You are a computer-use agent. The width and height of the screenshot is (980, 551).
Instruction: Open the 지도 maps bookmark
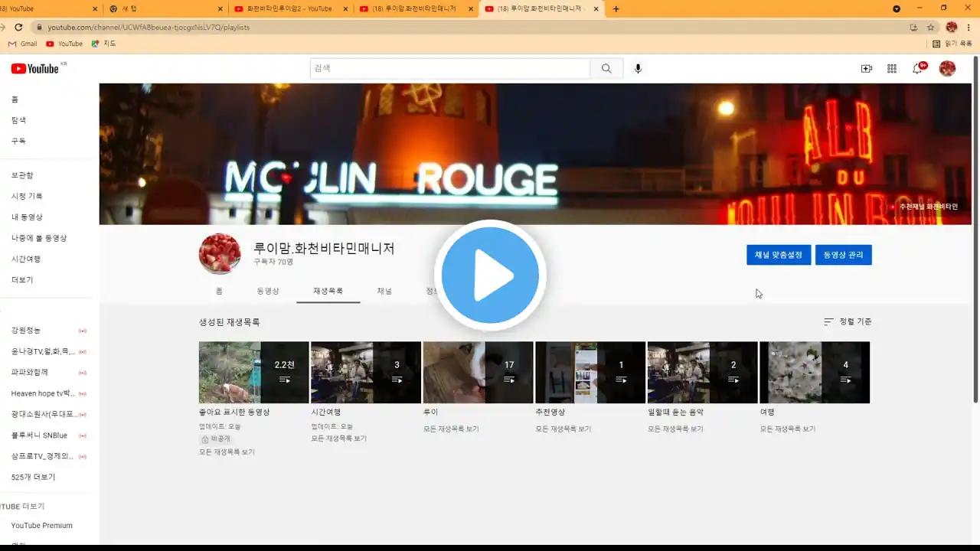(x=103, y=44)
